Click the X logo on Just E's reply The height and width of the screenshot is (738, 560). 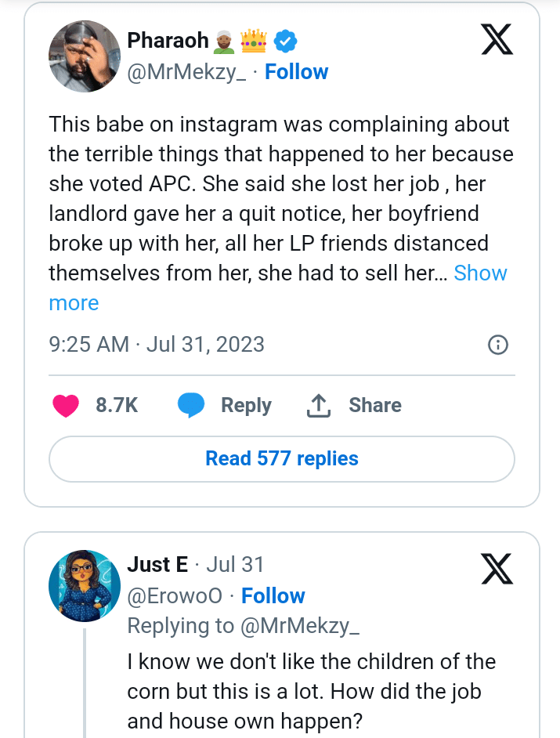pyautogui.click(x=497, y=568)
